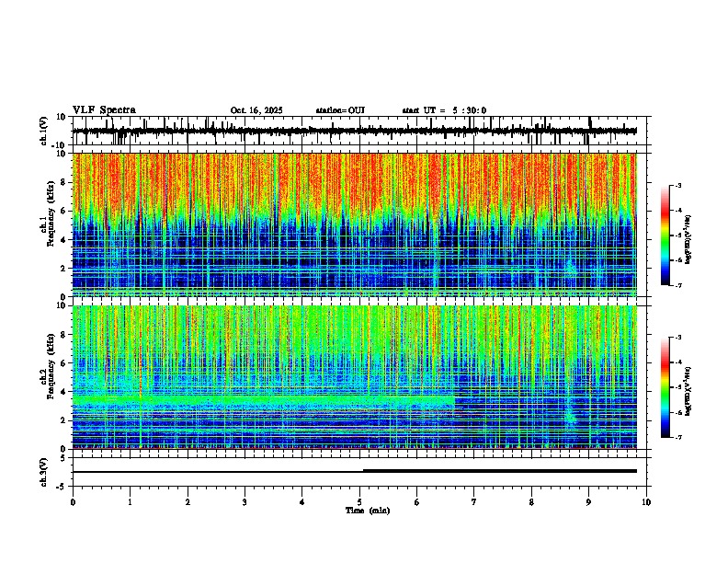728x563 pixels.
Task: Click the "ch.1(V)" waveform axis label
Action: [x=44, y=131]
